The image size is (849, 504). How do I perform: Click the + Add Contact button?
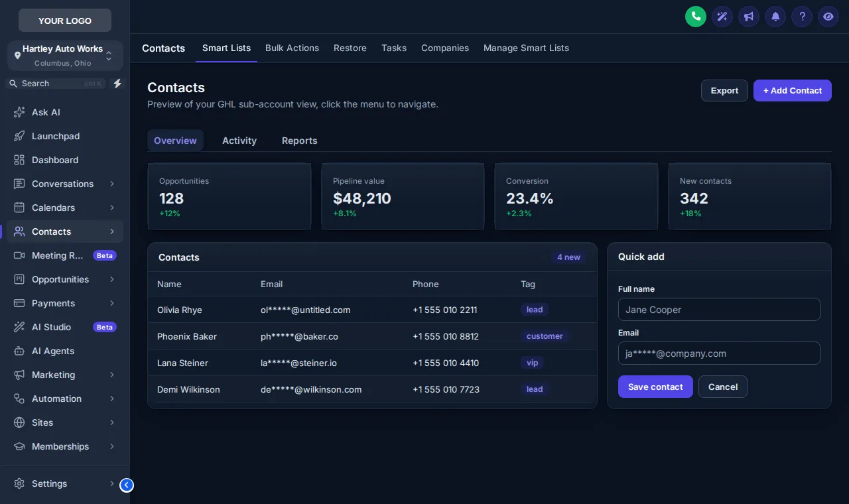click(793, 91)
